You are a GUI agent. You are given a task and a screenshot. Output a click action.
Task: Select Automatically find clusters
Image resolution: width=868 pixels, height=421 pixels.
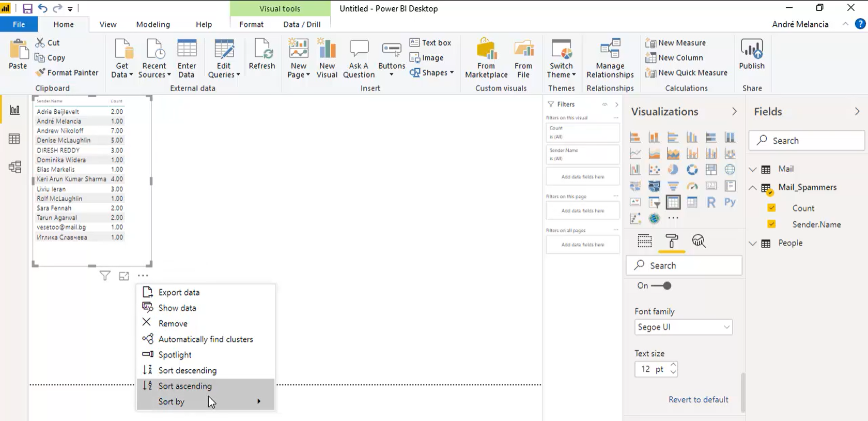coord(206,339)
